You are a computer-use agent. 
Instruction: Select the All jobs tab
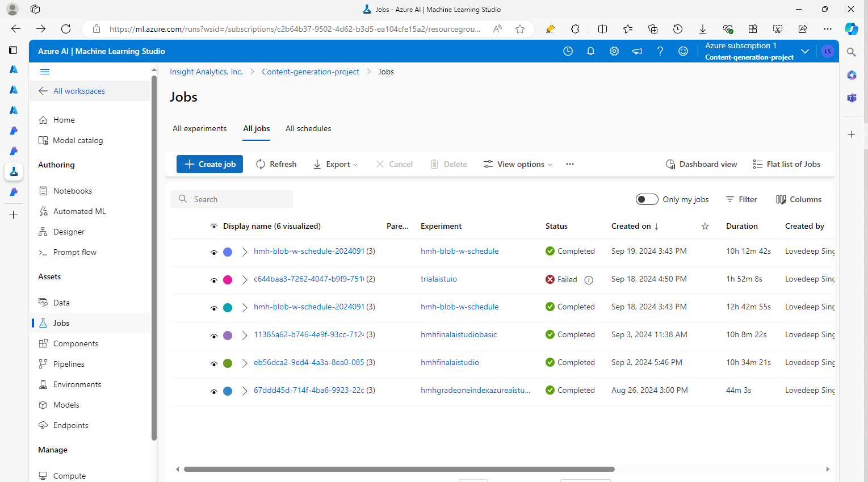257,128
